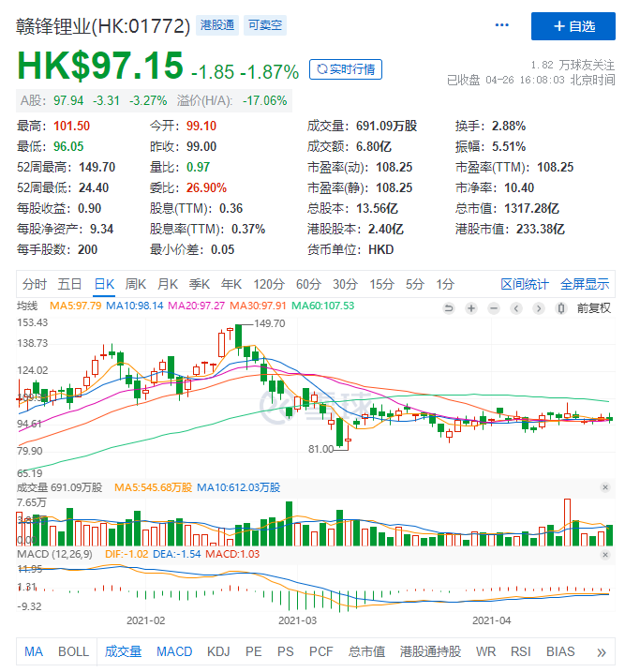Click the stock title 赣锋锂业(HK:01772)
Viewport: 625px width, 672px height.
point(103,26)
